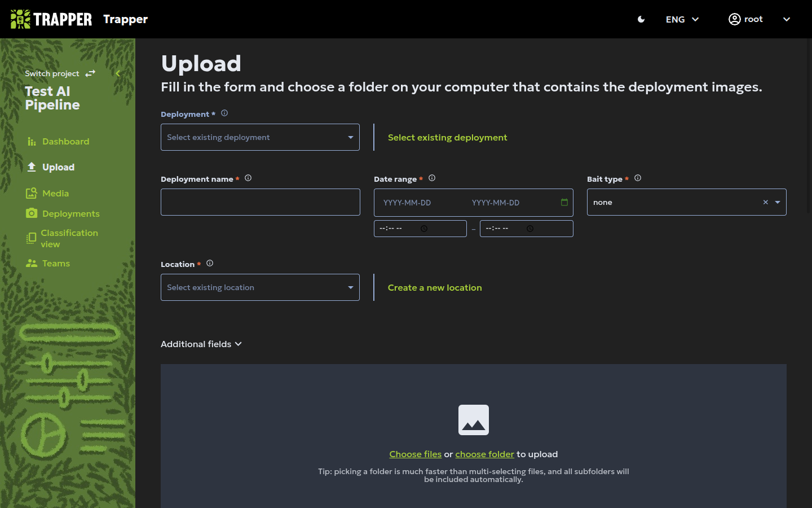
Task: Click the end time field
Action: [x=527, y=229]
